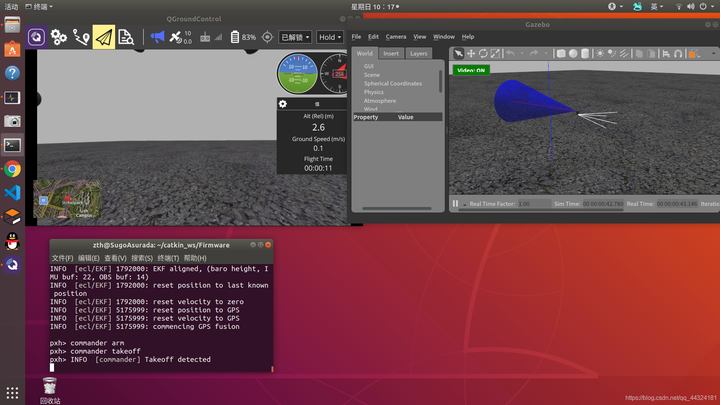
Task: Click Gazebo redo arrow
Action: coord(534,54)
